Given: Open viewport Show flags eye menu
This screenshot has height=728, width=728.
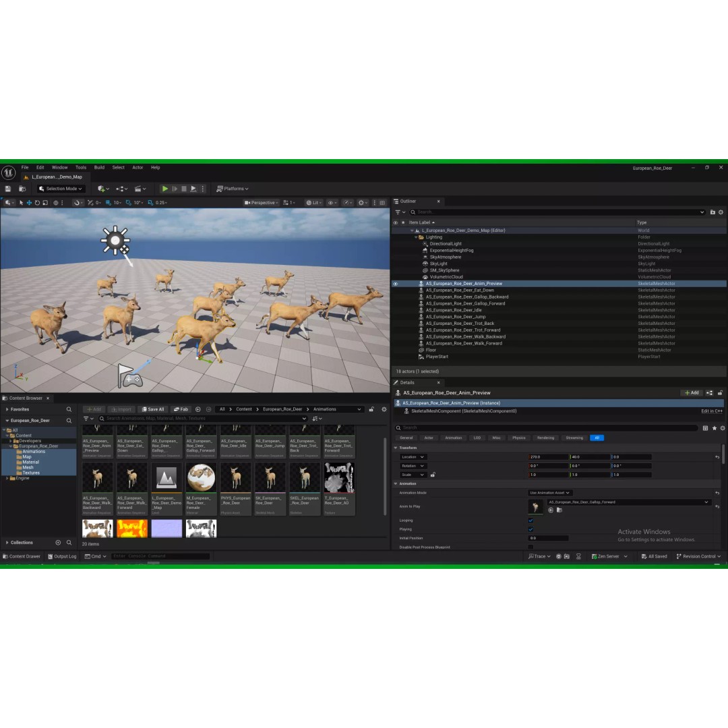Looking at the screenshot, I should [332, 203].
